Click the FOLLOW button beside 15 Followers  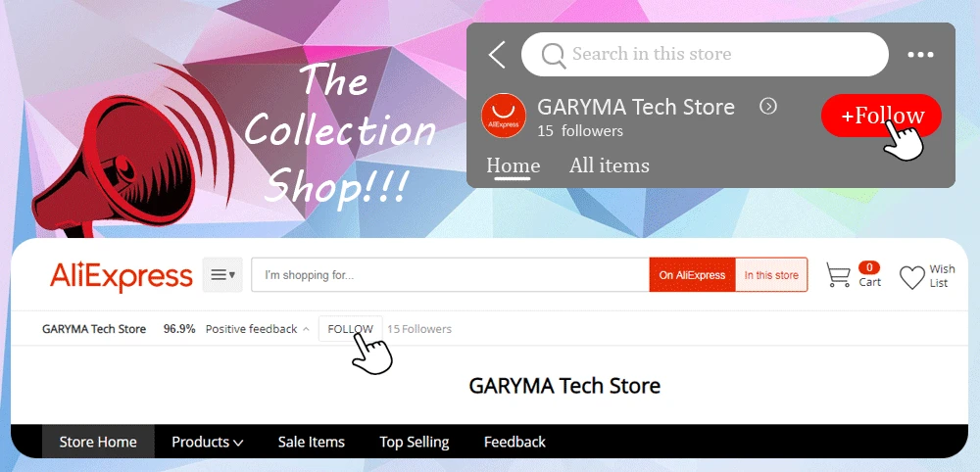(351, 329)
